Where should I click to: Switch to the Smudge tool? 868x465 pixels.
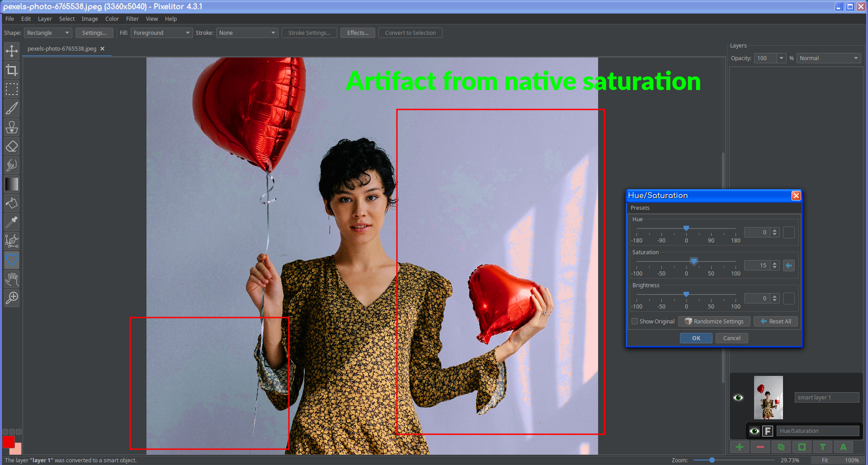tap(12, 165)
